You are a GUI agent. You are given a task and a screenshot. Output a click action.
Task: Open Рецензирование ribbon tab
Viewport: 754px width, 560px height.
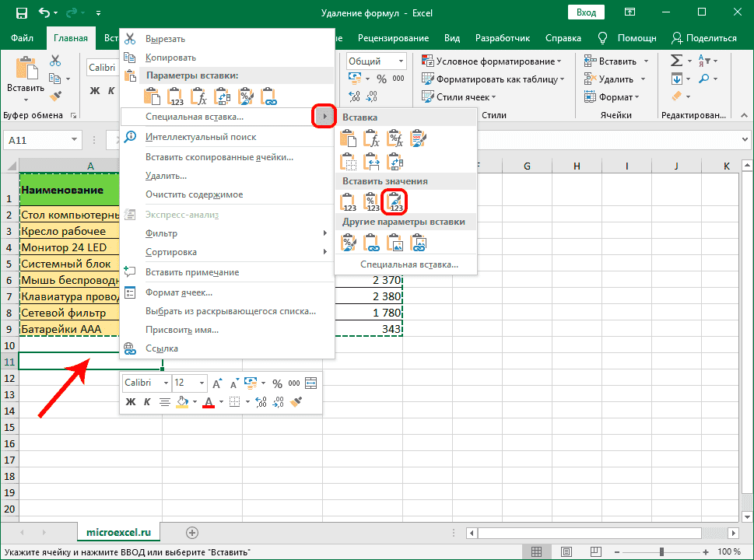click(x=393, y=38)
